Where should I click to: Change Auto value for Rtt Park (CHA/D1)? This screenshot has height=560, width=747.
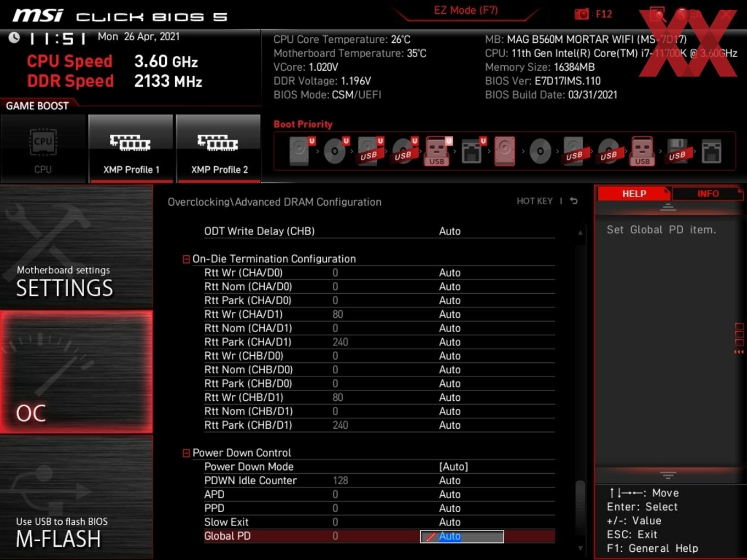(x=450, y=342)
